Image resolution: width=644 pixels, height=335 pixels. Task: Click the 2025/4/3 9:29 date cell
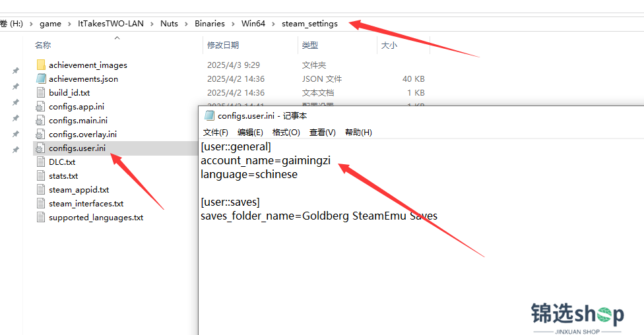234,65
